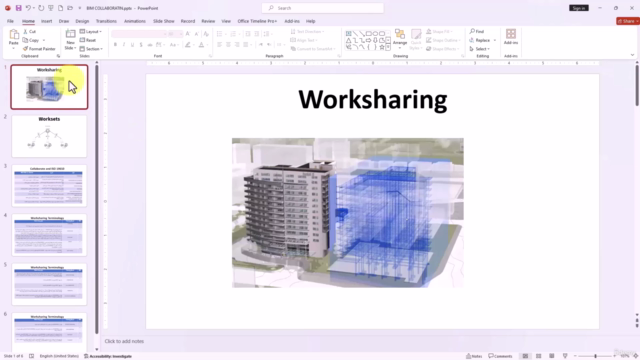Screen dimensions: 640x360
Task: Click the Sign in button
Action: pos(579,8)
